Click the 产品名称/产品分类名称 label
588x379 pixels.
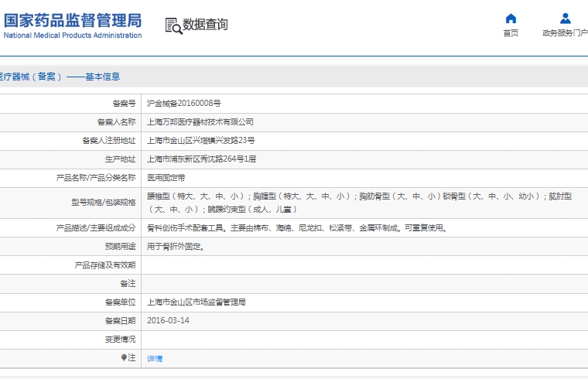(x=96, y=178)
